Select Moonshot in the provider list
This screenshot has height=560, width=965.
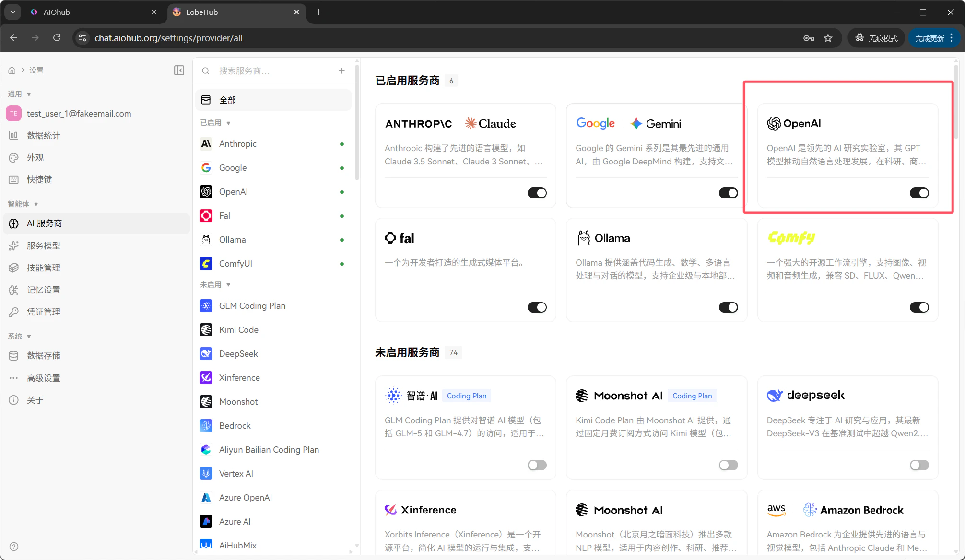tap(273, 402)
